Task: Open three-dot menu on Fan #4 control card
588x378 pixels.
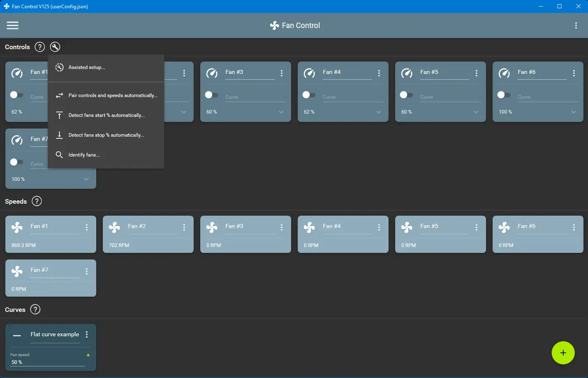Action: click(379, 73)
